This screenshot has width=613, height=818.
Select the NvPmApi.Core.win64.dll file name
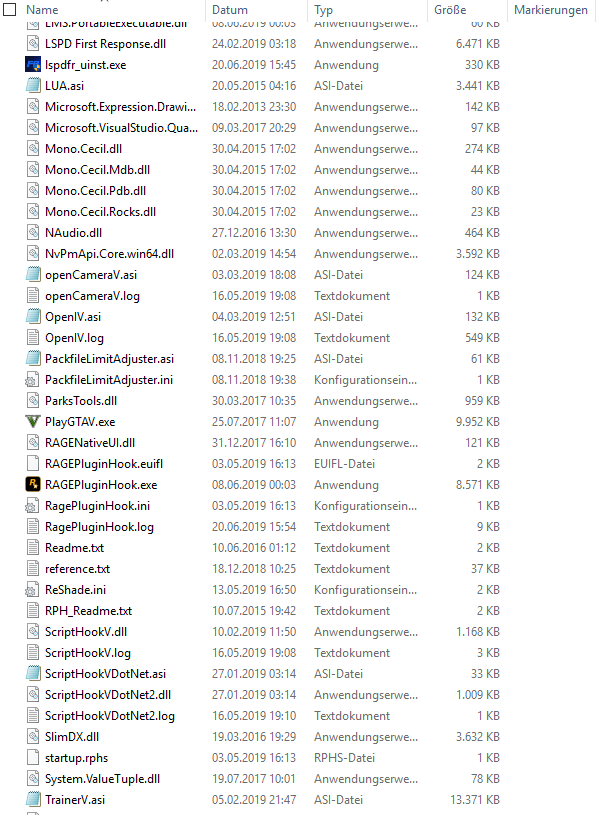click(x=110, y=254)
